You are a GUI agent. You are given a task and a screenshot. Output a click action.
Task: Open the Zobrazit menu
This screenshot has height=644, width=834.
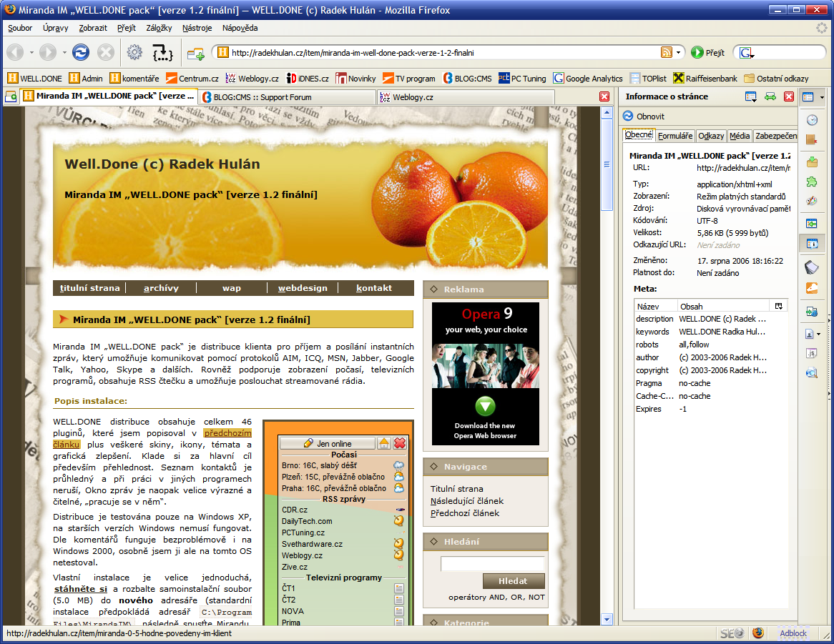pos(93,28)
